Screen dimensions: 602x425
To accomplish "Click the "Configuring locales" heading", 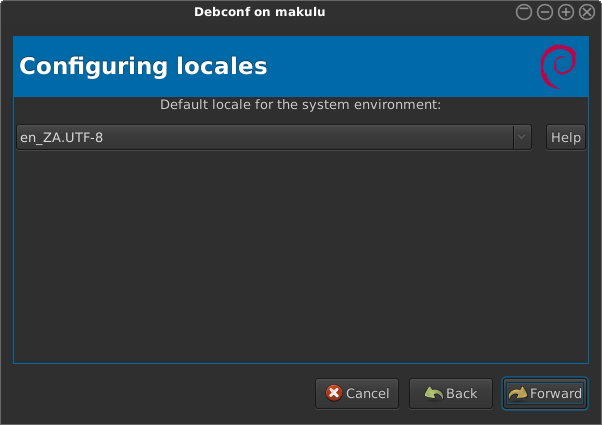I will [x=144, y=67].
